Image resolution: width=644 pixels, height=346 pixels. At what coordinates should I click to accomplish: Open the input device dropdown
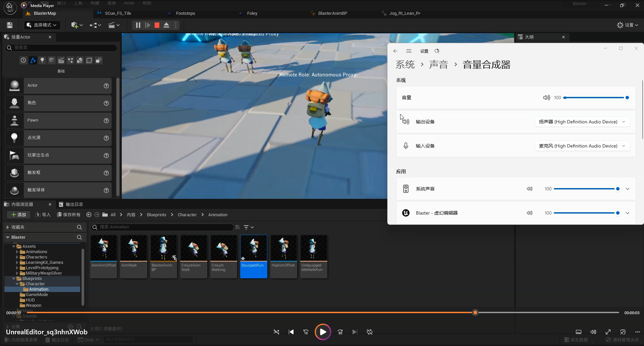tap(582, 146)
